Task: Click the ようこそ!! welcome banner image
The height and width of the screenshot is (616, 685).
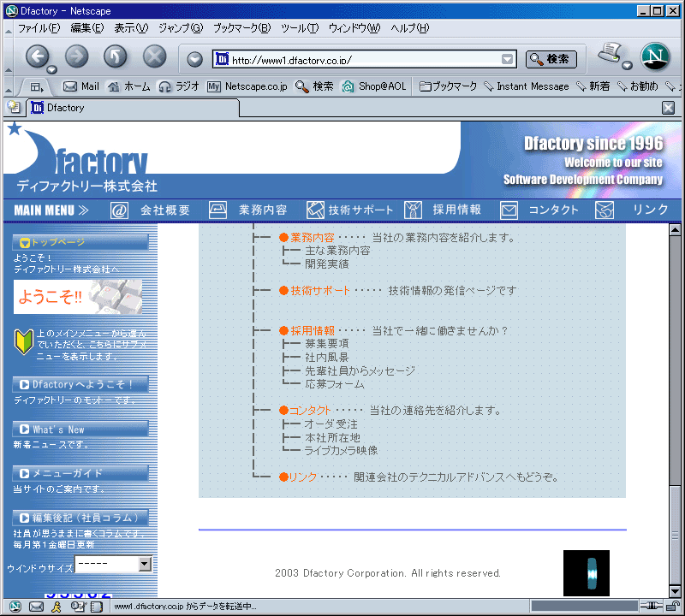Action: 78,297
